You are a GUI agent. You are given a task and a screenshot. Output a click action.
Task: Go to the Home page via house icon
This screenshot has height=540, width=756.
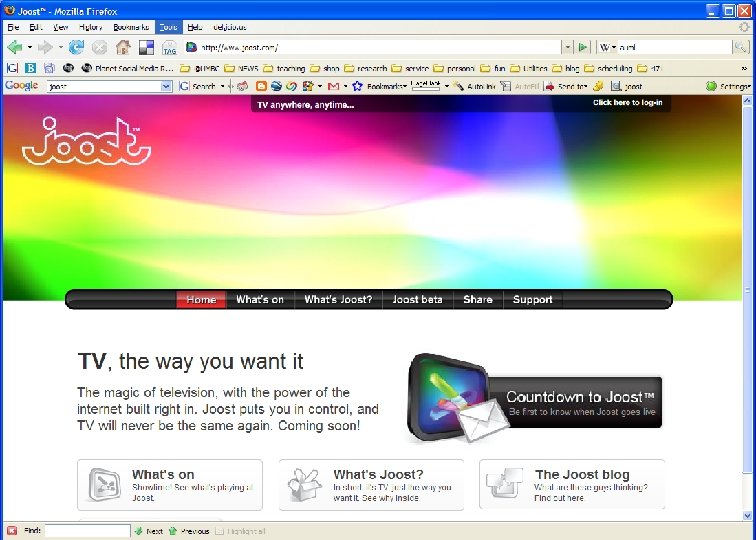point(123,47)
